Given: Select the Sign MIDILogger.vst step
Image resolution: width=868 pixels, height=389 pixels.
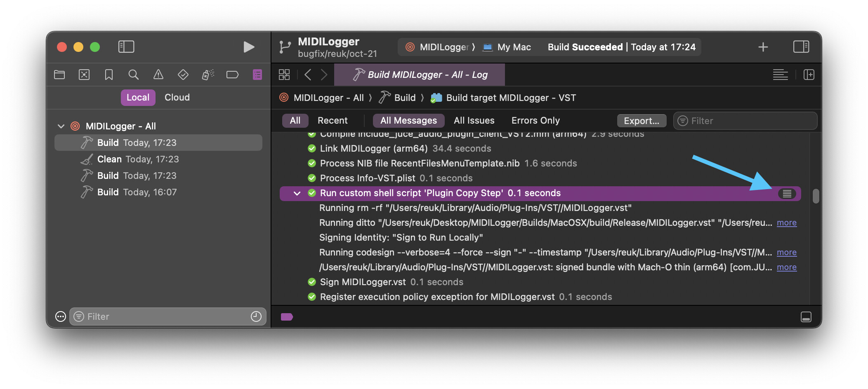Looking at the screenshot, I should [540, 282].
